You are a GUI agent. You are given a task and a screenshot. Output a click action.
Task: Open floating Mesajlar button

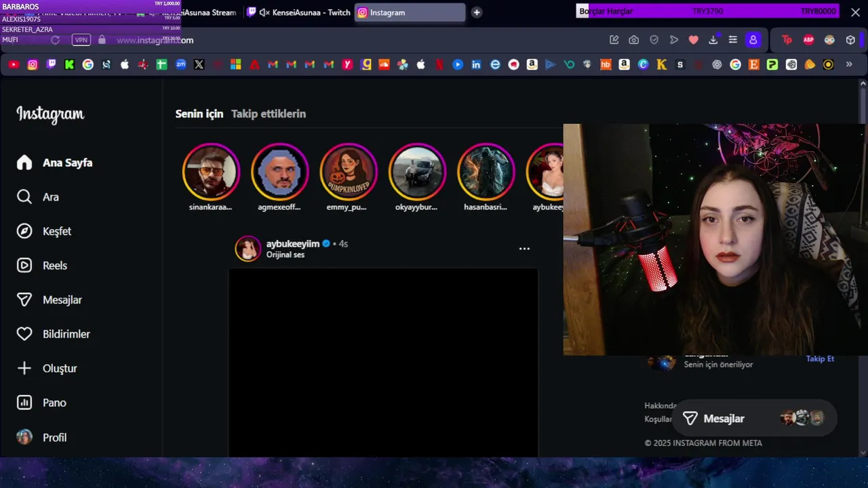[754, 418]
